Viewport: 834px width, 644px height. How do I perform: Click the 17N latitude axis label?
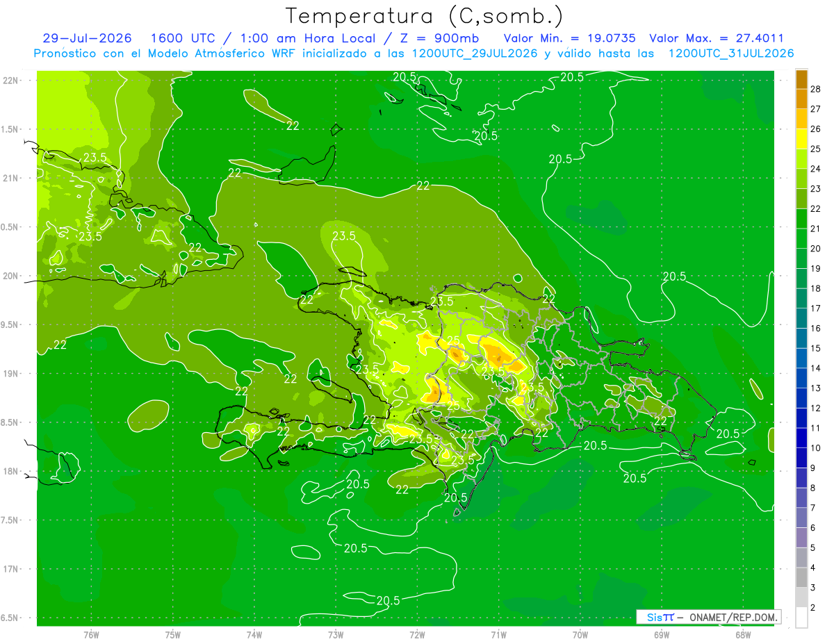[11, 569]
